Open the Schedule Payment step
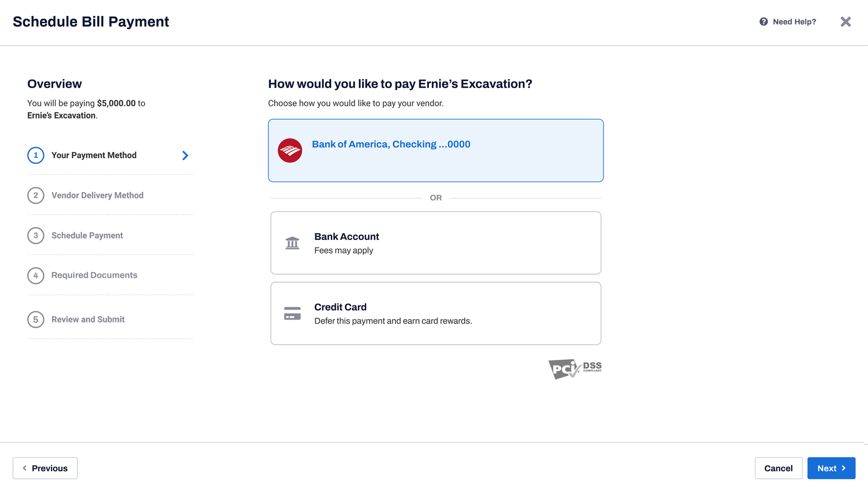 [x=87, y=236]
